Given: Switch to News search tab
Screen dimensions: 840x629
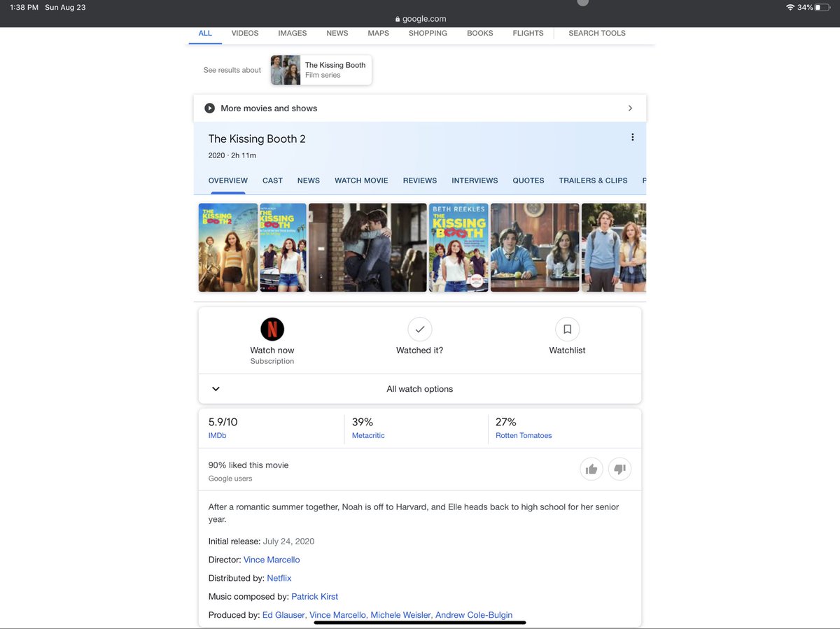Looking at the screenshot, I should (x=337, y=33).
